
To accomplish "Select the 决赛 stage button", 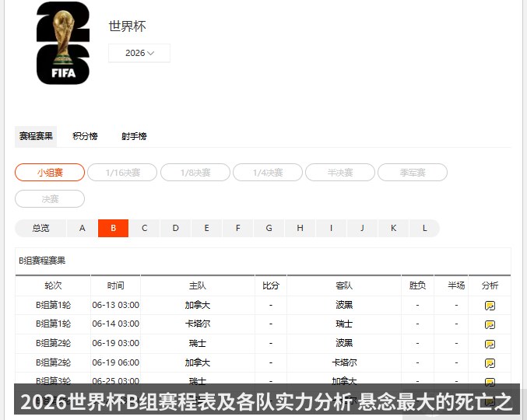I will (50, 199).
